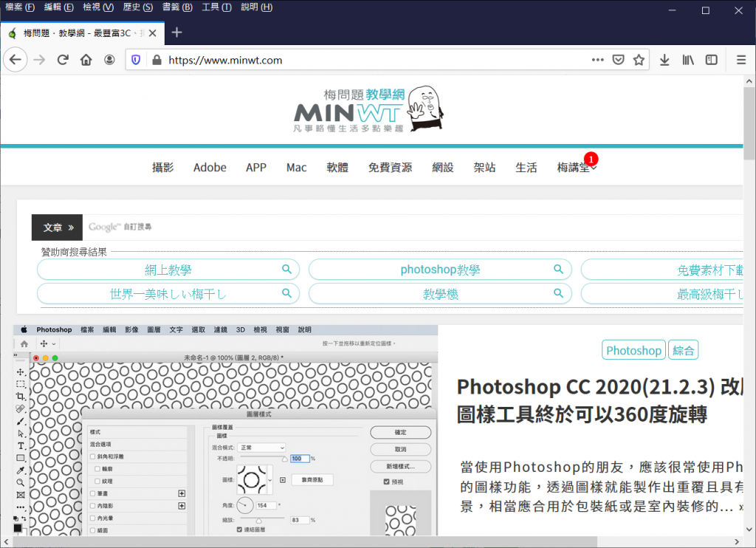This screenshot has width=756, height=548.
Task: Open a new browser tab
Action: [x=177, y=32]
